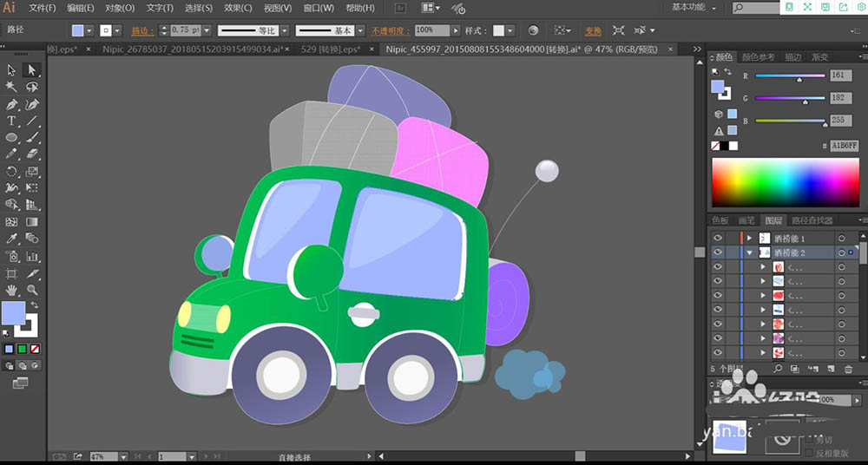Click the swap fill and stroke arrows in toolbox

coord(35,305)
